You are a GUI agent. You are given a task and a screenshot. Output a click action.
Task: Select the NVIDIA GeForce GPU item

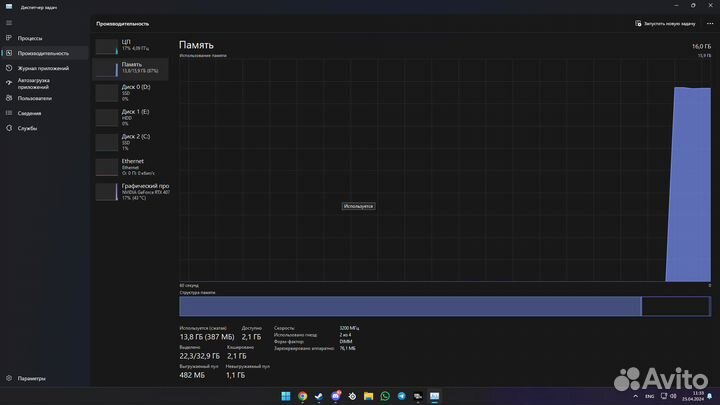[x=131, y=190]
